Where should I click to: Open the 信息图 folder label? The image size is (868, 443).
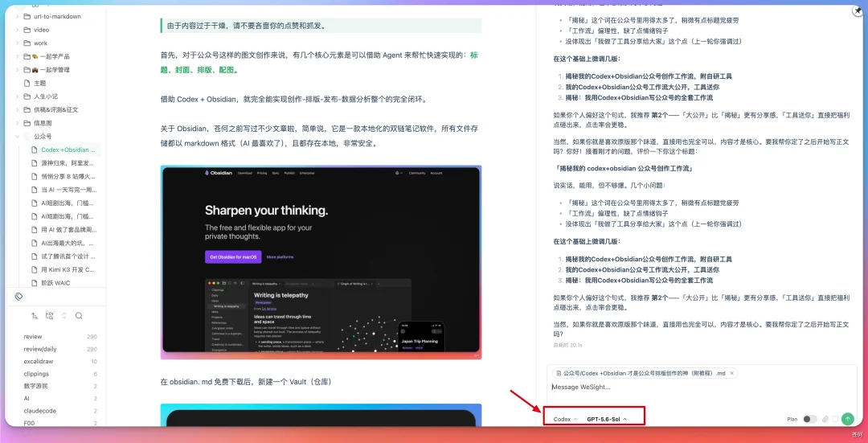pyautogui.click(x=43, y=123)
